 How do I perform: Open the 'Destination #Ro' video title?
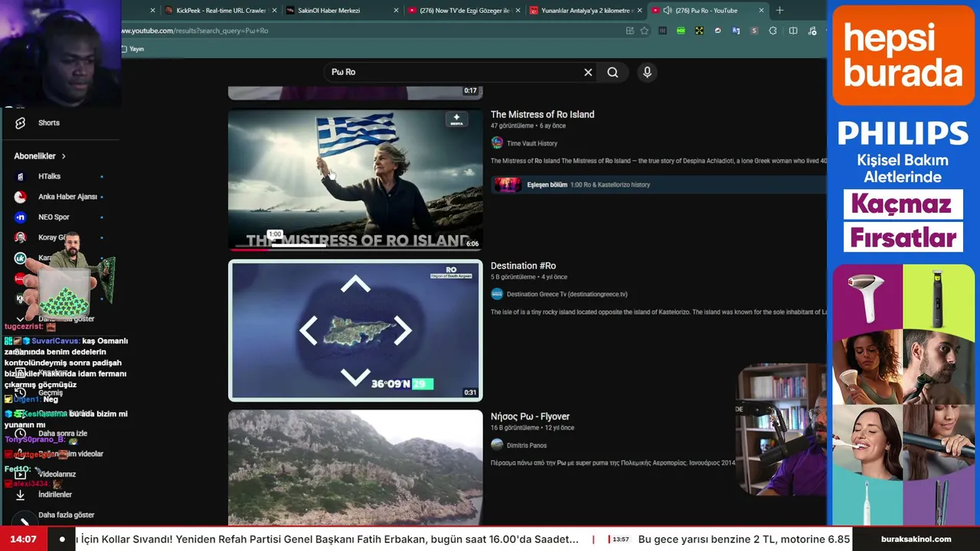pos(523,266)
